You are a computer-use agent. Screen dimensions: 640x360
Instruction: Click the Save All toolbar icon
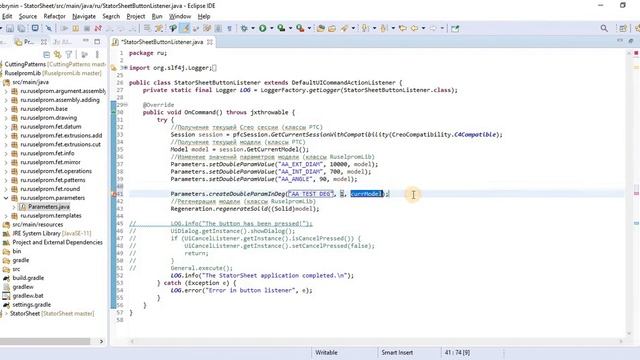pyautogui.click(x=21, y=28)
